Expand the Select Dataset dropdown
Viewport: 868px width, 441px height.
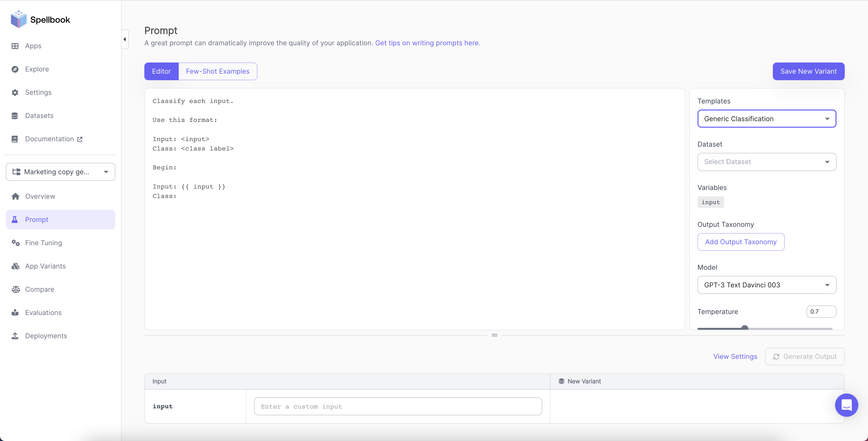pos(767,162)
